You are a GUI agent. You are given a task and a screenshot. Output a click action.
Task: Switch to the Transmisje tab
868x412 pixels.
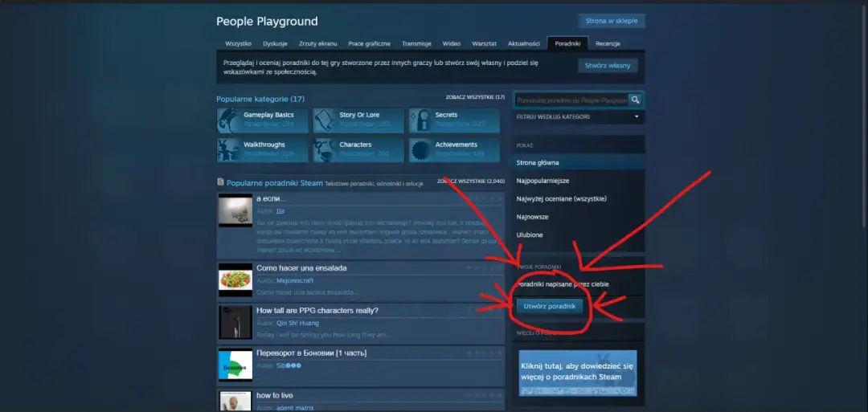point(416,43)
